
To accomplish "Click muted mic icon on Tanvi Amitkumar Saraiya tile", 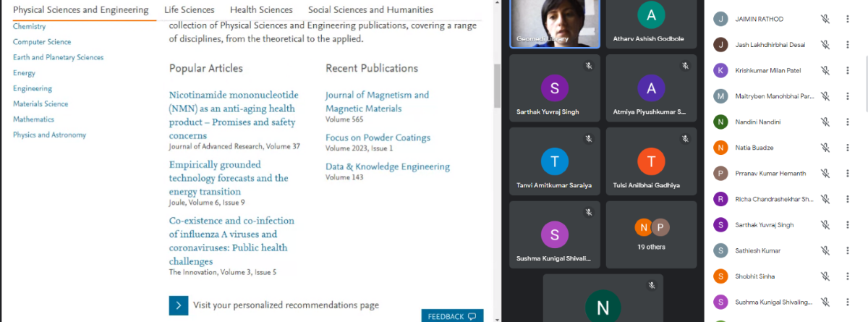I will (x=589, y=139).
